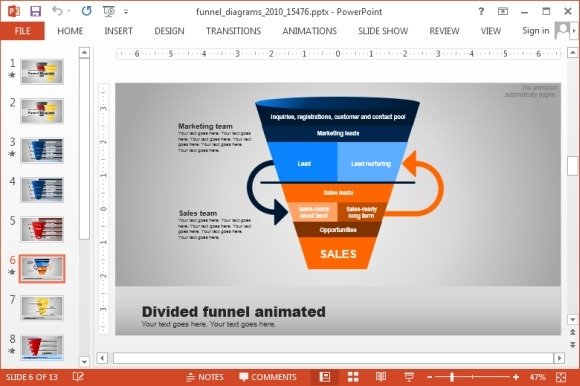
Task: Select Normal view in status bar
Action: (324, 377)
